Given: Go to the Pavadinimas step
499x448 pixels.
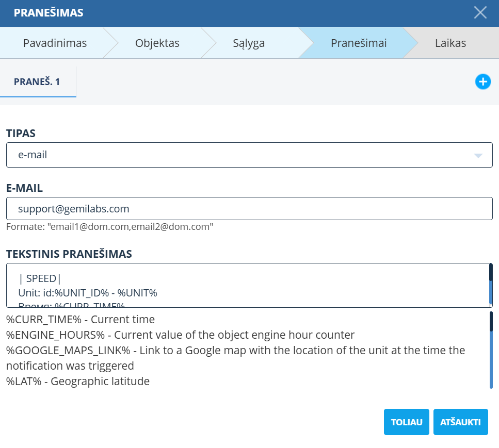Looking at the screenshot, I should pos(55,43).
